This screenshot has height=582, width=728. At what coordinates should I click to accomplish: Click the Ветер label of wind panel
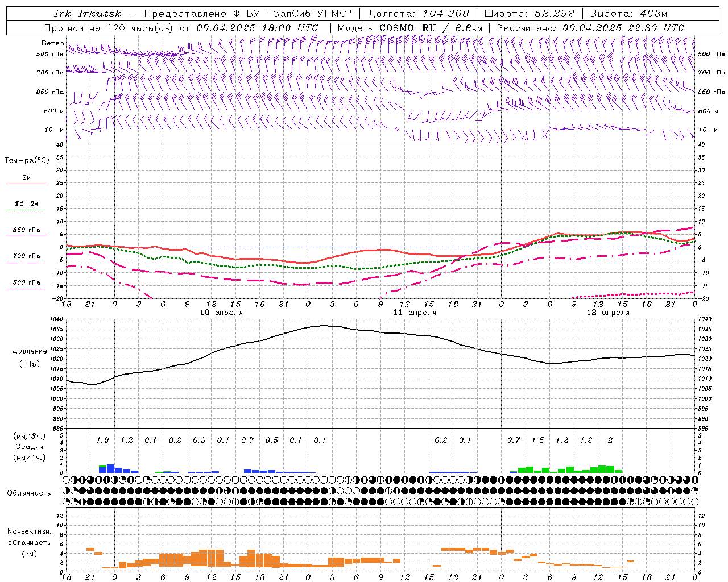[x=53, y=43]
